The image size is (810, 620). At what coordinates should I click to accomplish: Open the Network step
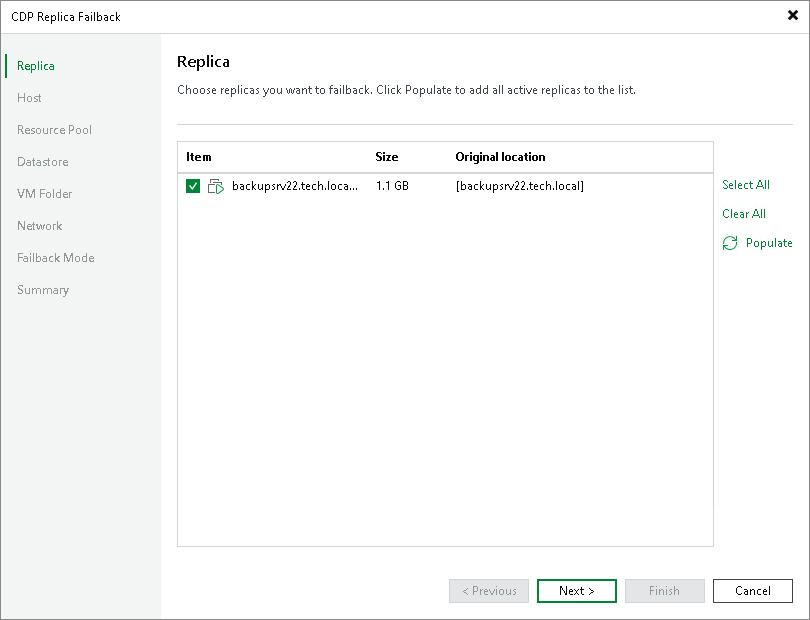point(39,226)
